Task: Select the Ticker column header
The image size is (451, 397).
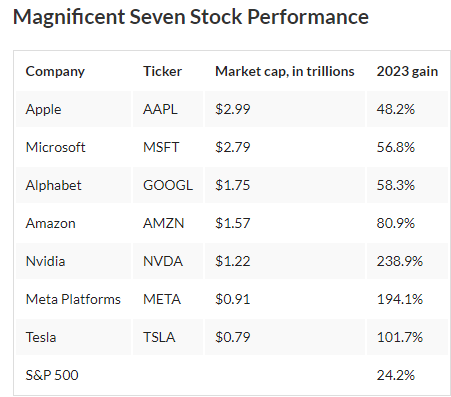Action: (x=162, y=71)
